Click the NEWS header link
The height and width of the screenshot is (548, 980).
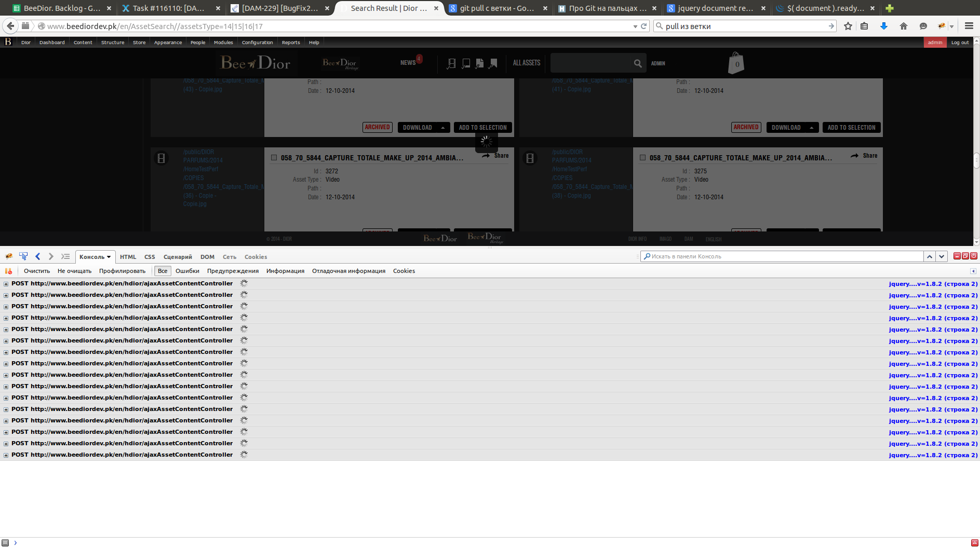click(x=408, y=63)
